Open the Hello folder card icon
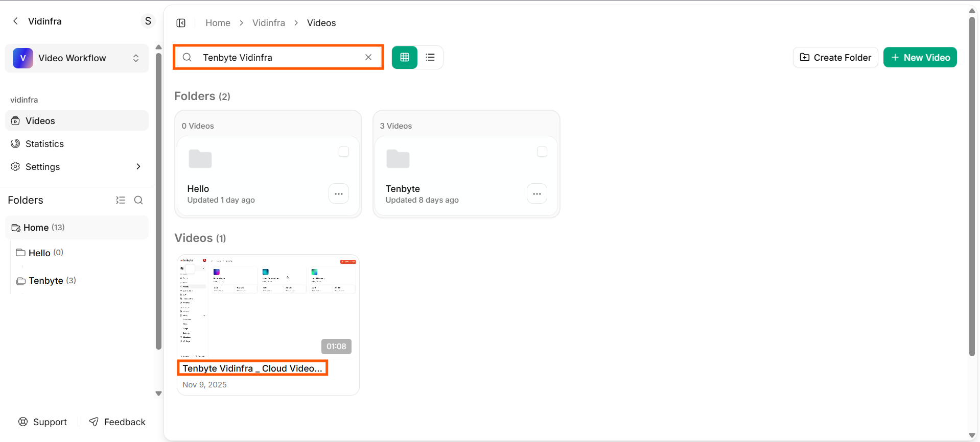The height and width of the screenshot is (442, 980). pyautogui.click(x=200, y=159)
